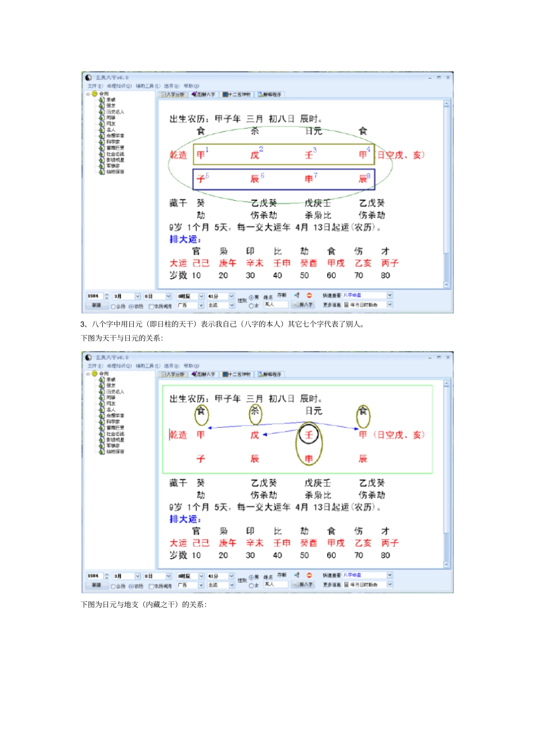
Task: Click 排八字 button in upper window
Action: pyautogui.click(x=303, y=305)
